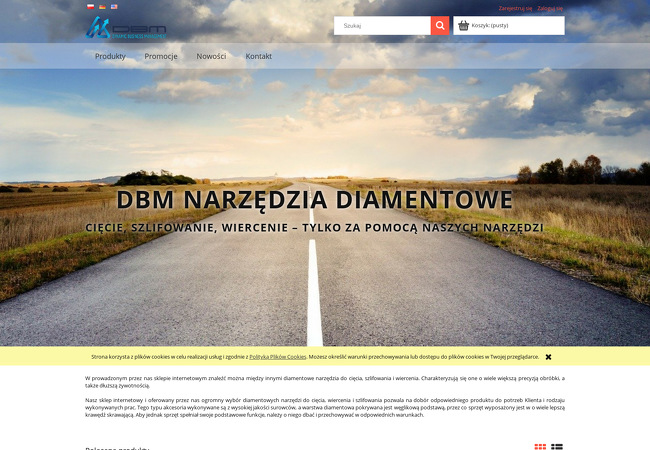
Task: Click the Zaloguj się link
Action: 550,8
